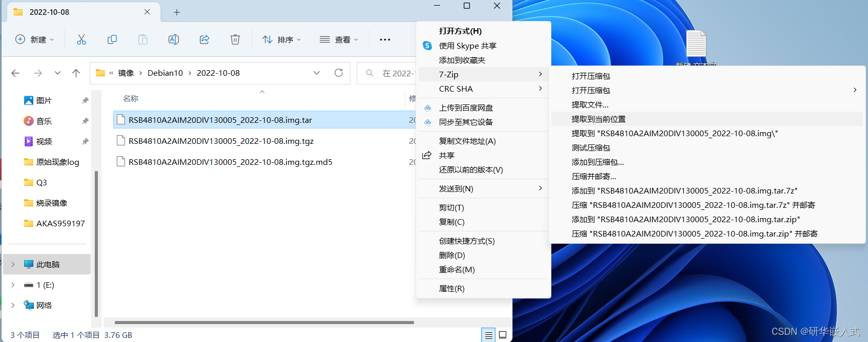
Task: Click the search magnifier icon
Action: tap(369, 73)
